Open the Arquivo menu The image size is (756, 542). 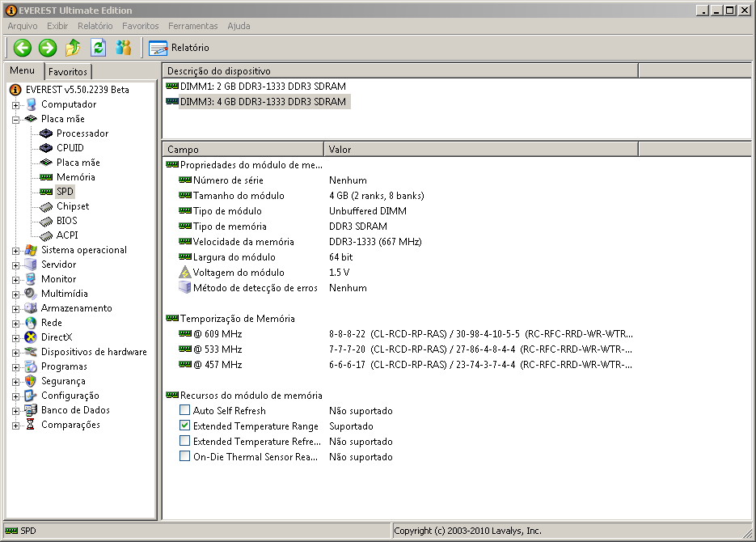[22, 26]
